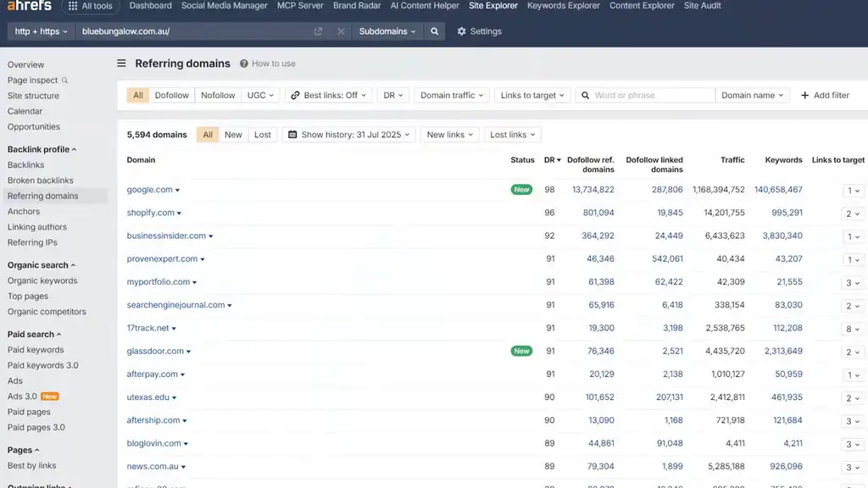Image resolution: width=868 pixels, height=488 pixels.
Task: Select the New domains filter
Action: pyautogui.click(x=233, y=135)
